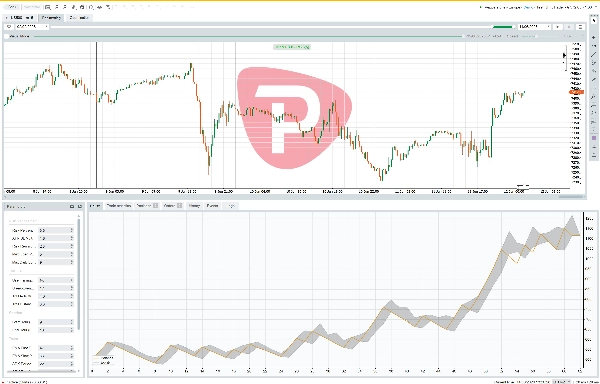600x384 pixels.
Task: Open the Events tab
Action: pyautogui.click(x=212, y=206)
